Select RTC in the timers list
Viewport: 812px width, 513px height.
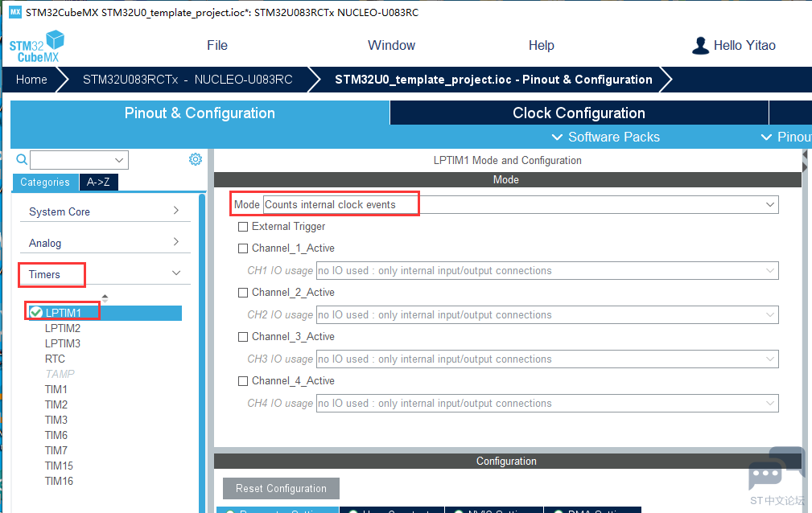(x=55, y=359)
